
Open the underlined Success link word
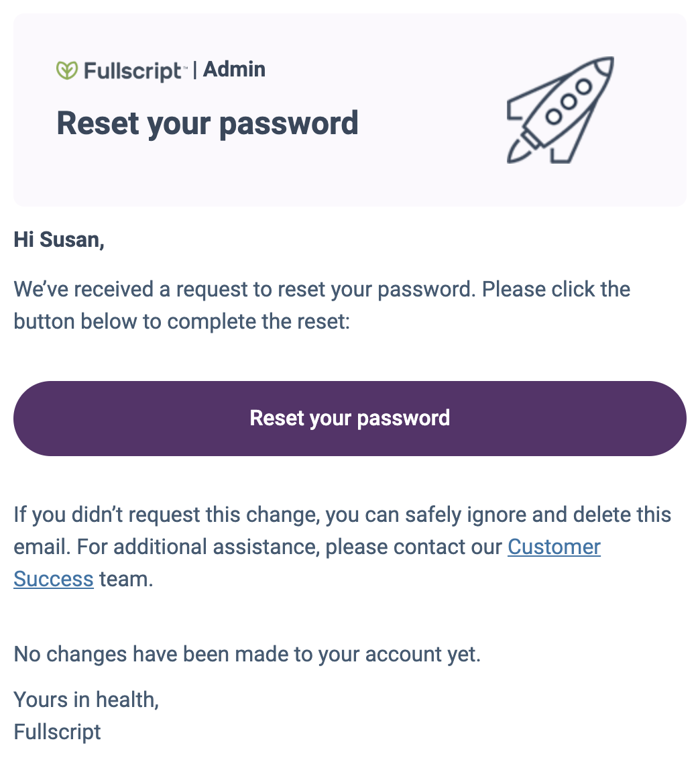(x=53, y=579)
